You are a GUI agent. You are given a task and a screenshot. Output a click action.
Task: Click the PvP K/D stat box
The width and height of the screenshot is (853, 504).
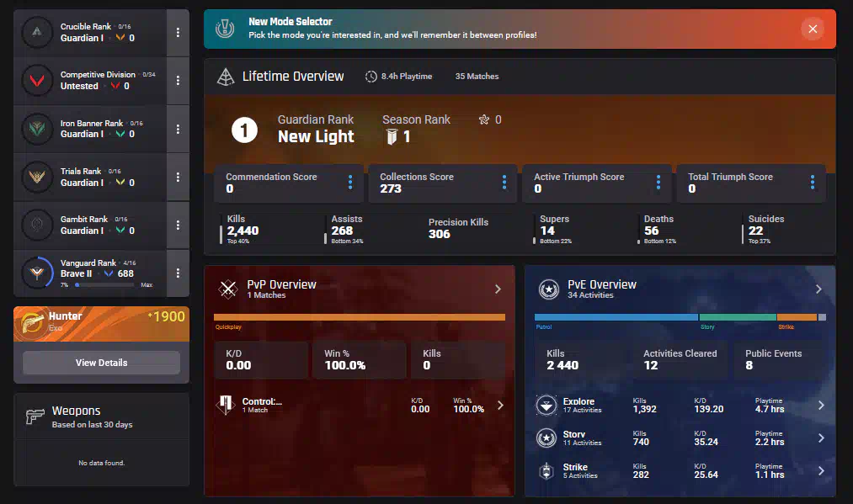point(260,359)
